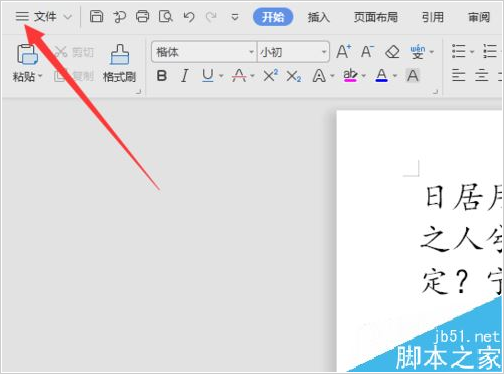The width and height of the screenshot is (504, 374).
Task: Open Print Preview icon
Action: 166,16
